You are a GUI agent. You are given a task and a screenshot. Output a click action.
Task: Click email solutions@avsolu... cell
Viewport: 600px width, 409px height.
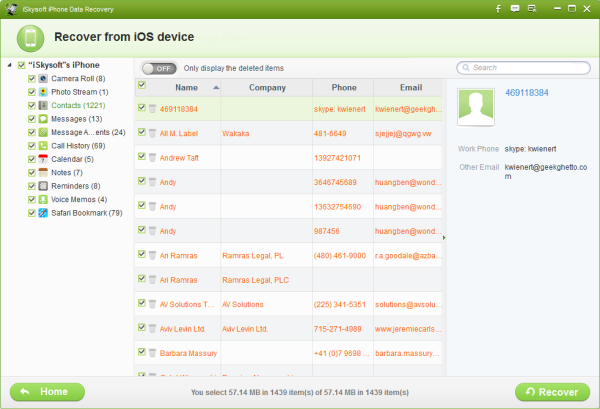[x=408, y=305]
